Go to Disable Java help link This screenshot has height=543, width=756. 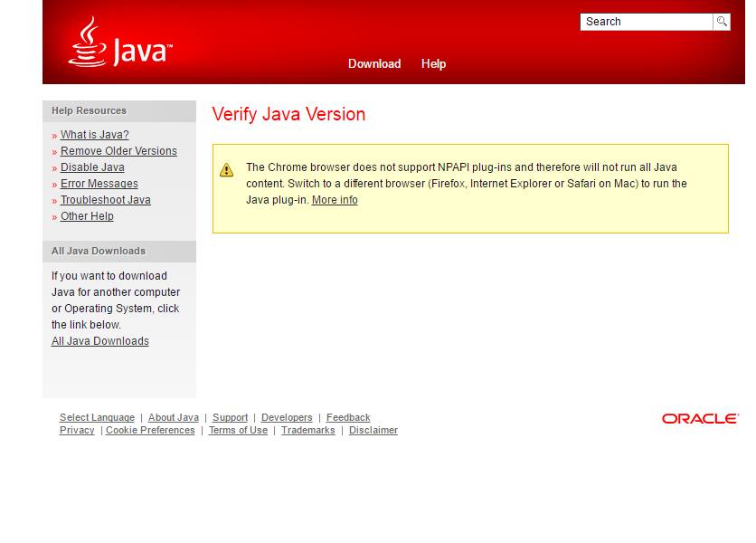click(x=92, y=167)
